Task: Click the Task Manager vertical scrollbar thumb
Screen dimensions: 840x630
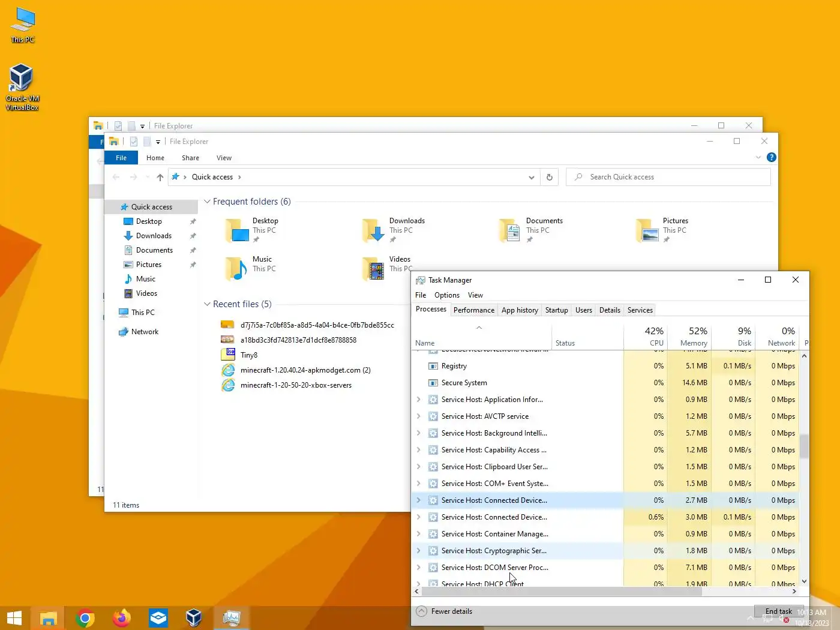Action: tap(804, 446)
